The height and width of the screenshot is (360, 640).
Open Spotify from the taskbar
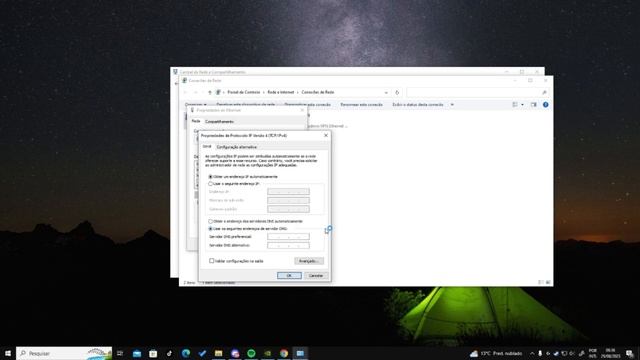coord(251,353)
